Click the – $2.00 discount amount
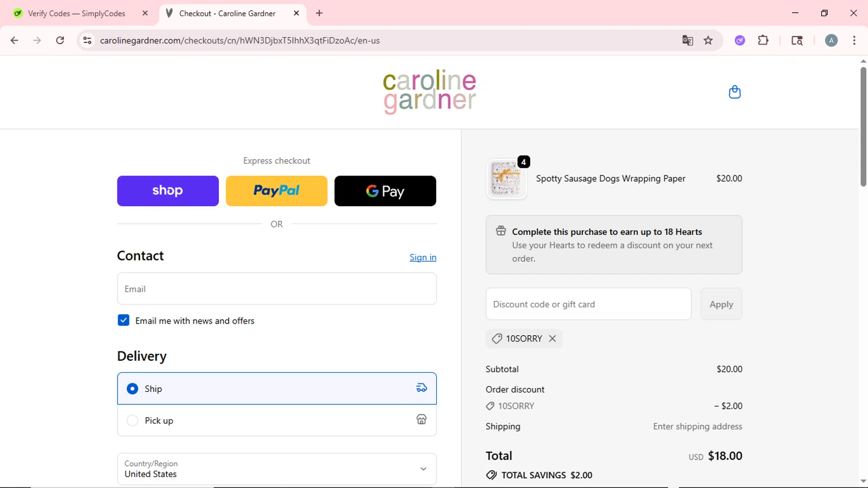This screenshot has height=488, width=868. [728, 406]
